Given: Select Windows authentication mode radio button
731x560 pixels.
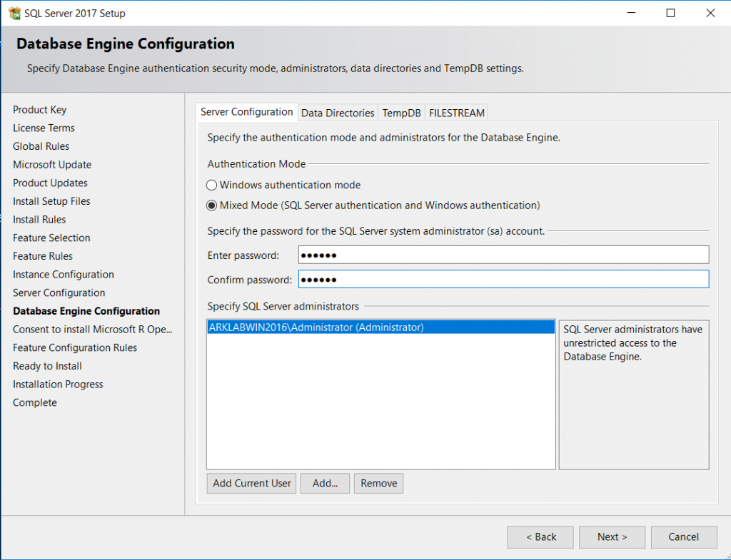Looking at the screenshot, I should tap(211, 185).
